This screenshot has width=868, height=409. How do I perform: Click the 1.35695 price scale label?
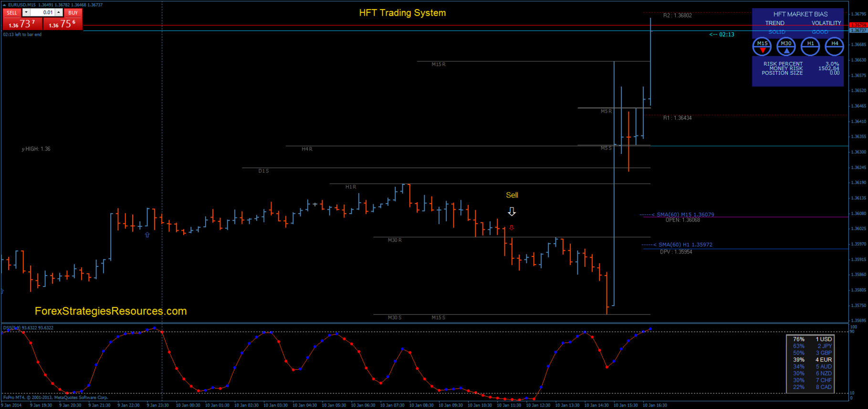(x=858, y=320)
